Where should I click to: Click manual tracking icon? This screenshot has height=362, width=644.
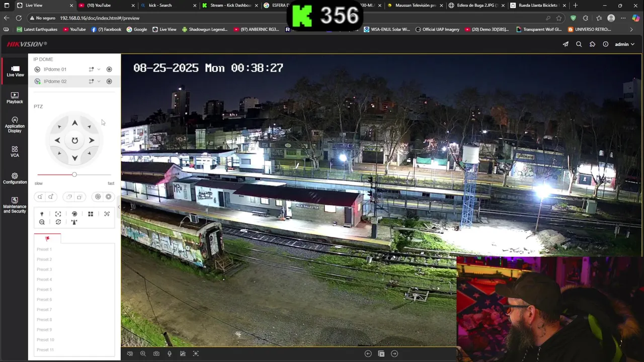pos(107,214)
